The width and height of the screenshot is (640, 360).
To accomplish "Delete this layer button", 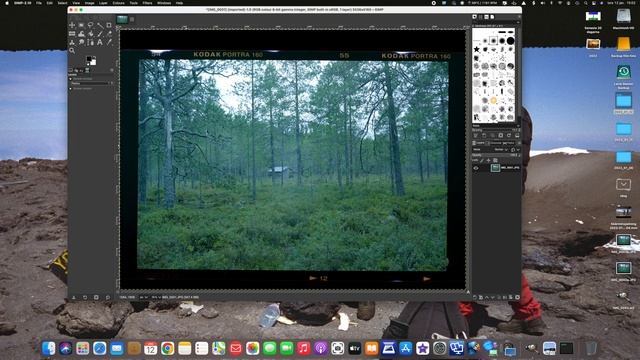I will coord(517,297).
